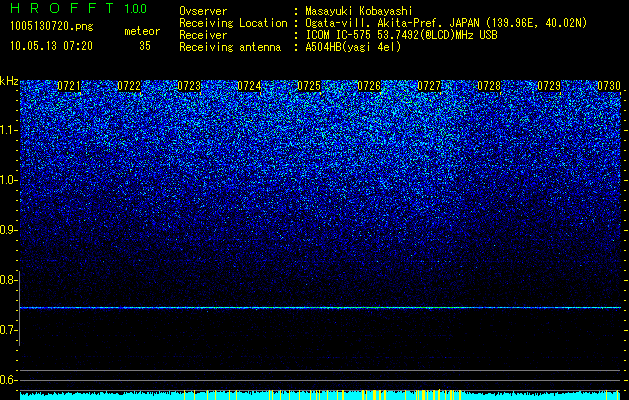Click the 1.1 frequency axis label
The height and width of the screenshot is (400, 629).
coord(8,130)
